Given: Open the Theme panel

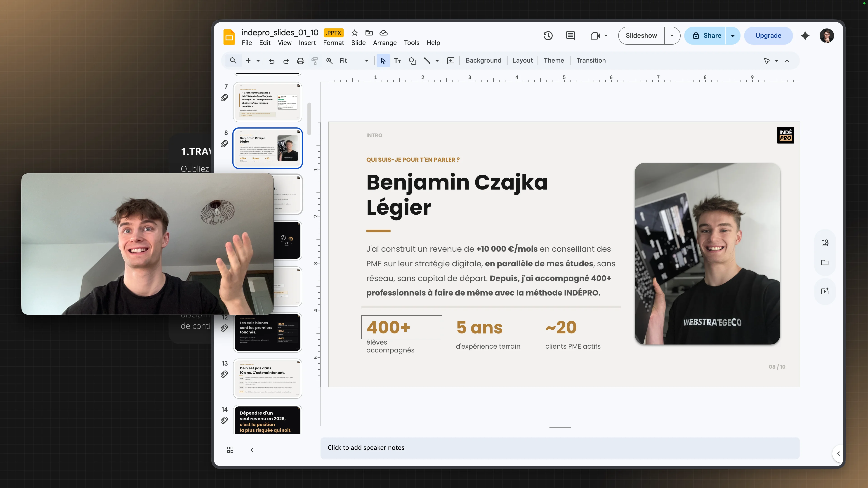Looking at the screenshot, I should 554,61.
